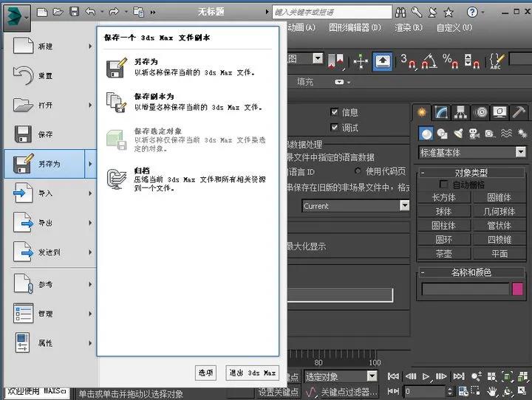This screenshot has height=400, width=532.
Task: Open the 图形编辑器(D) menu
Action: (x=355, y=27)
